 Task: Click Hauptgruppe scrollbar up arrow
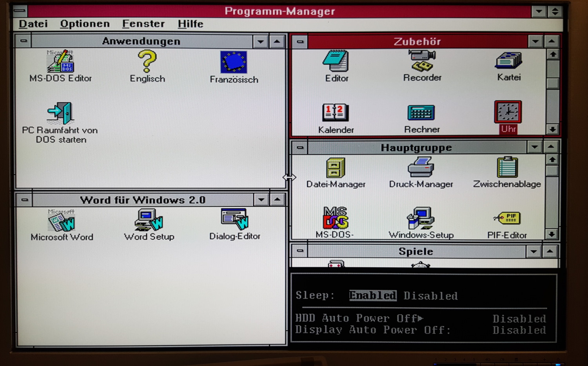[x=552, y=159]
